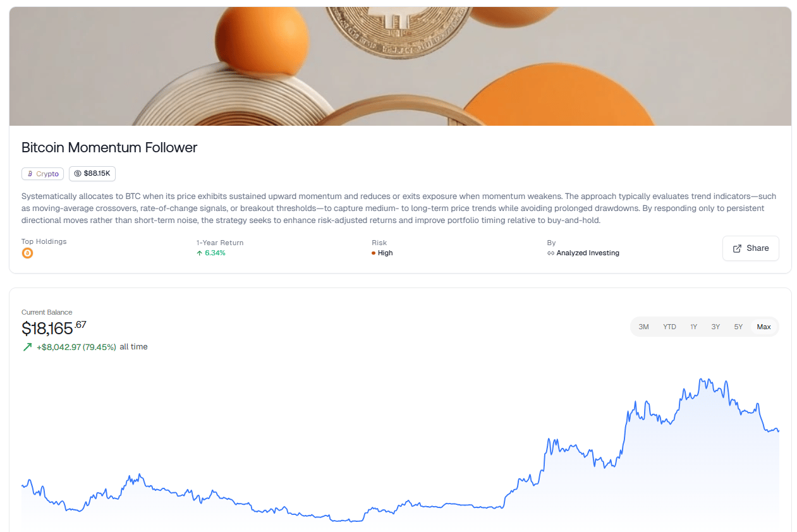Viewport: 797px width, 532px height.
Task: Click the link icon beside Analyzed Investing
Action: click(x=551, y=253)
